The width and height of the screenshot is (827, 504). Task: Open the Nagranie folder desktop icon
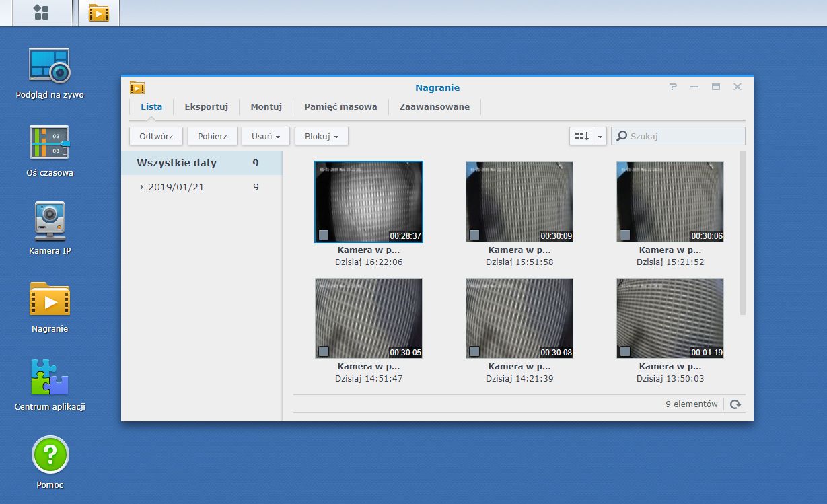point(49,299)
